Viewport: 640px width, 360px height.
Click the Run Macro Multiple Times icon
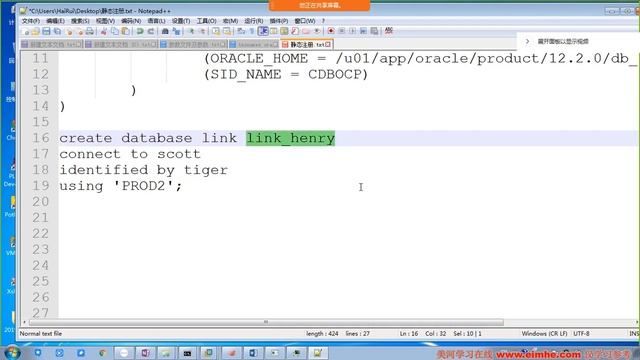(363, 31)
